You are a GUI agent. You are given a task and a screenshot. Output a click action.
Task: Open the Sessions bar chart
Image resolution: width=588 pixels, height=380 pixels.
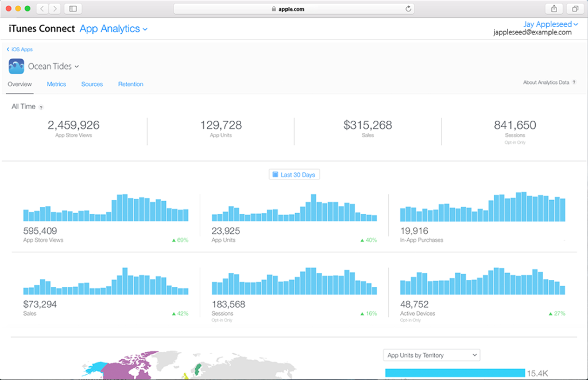[295, 281]
